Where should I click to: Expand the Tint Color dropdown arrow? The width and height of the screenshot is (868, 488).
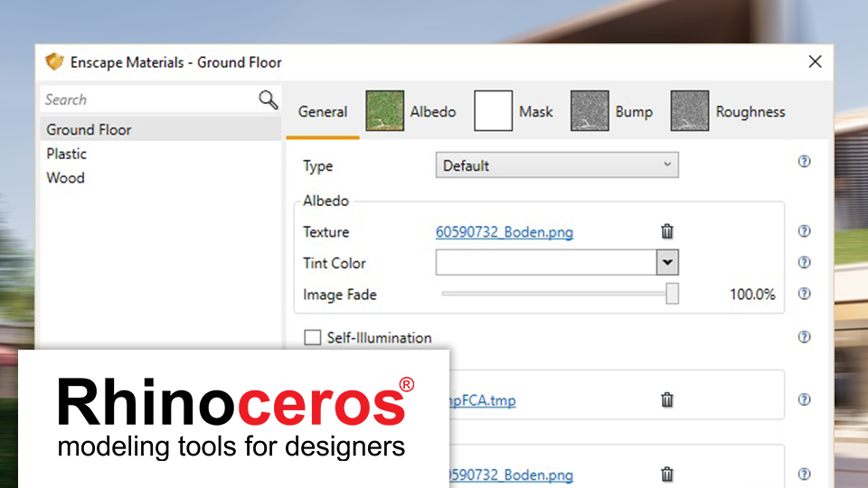[x=667, y=263]
